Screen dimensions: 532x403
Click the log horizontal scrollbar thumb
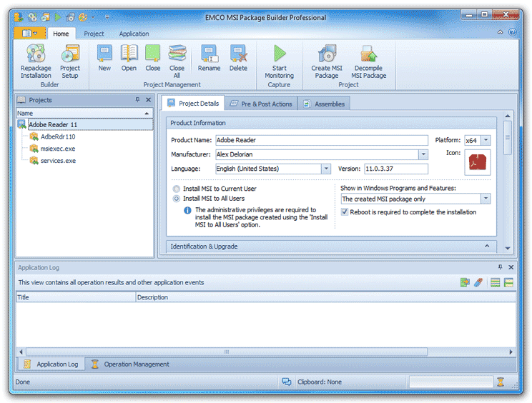[227, 352]
